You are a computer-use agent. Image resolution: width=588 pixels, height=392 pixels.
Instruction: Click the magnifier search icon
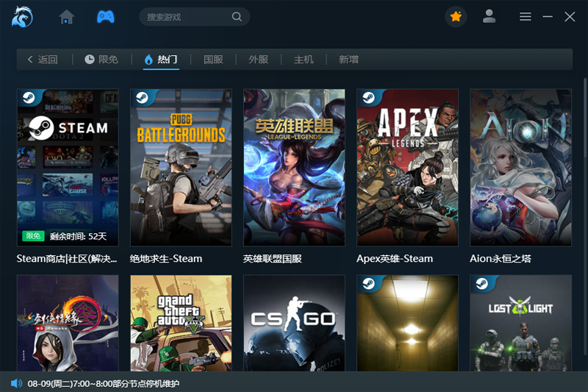(x=237, y=17)
